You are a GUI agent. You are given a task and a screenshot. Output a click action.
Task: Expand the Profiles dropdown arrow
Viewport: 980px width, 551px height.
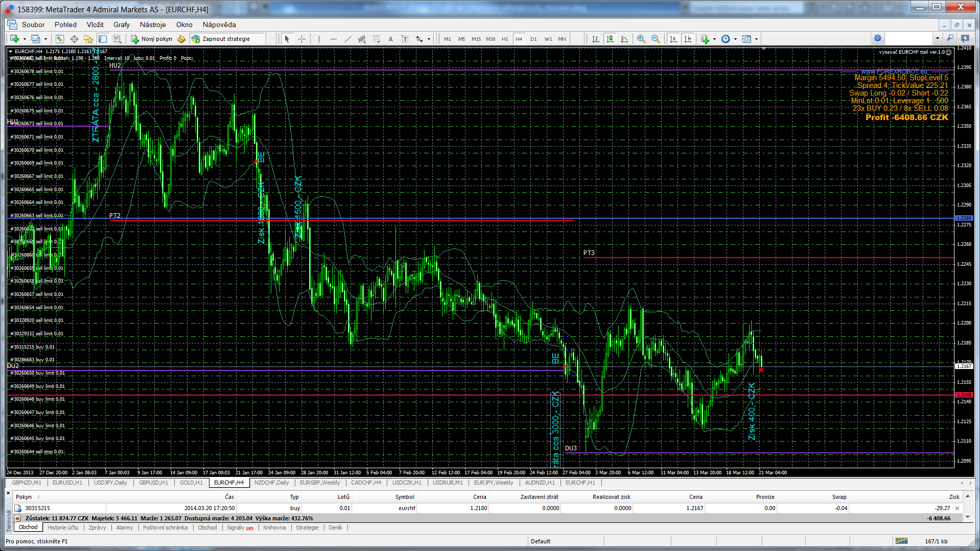pos(45,39)
